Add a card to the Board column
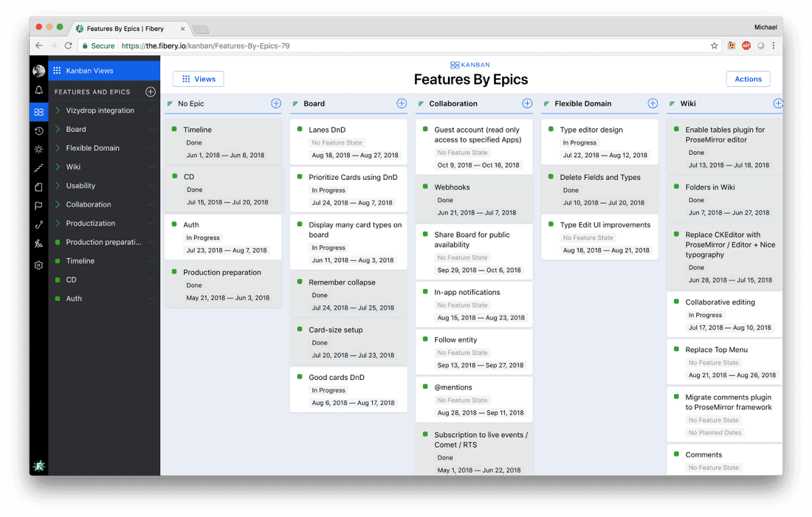Viewport: 812px width, 517px height. [402, 104]
